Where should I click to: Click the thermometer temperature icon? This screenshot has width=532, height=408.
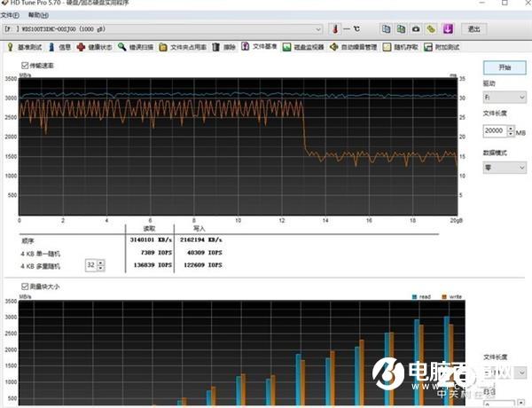pos(335,29)
